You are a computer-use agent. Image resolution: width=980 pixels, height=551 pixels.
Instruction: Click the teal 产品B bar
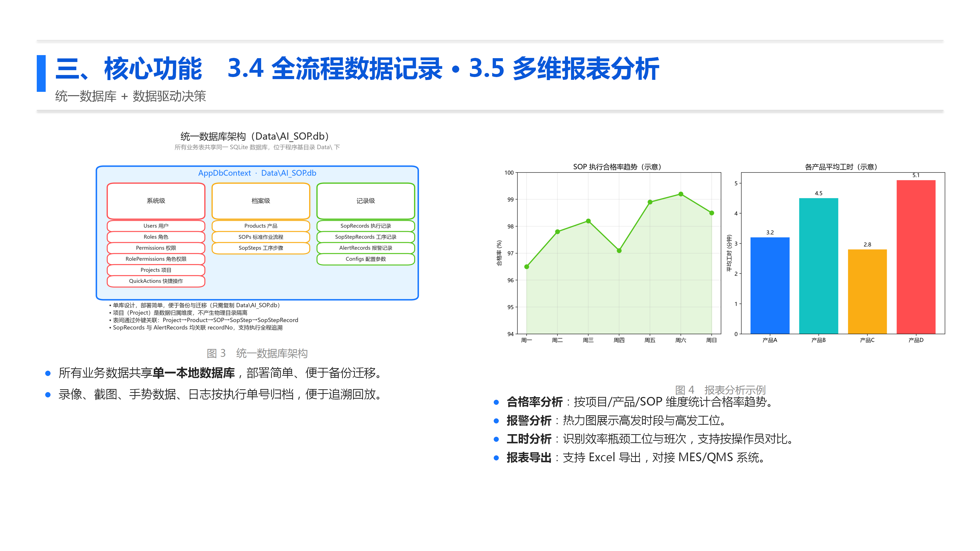coord(818,266)
